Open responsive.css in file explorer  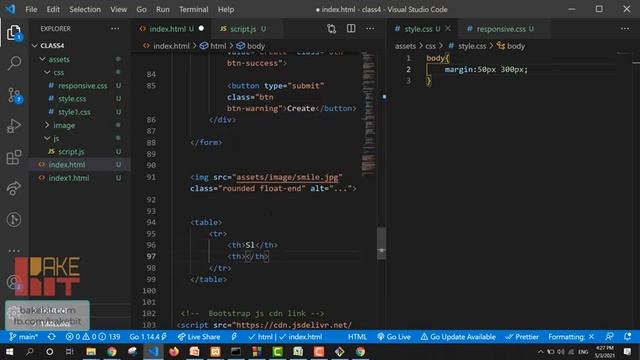point(80,85)
